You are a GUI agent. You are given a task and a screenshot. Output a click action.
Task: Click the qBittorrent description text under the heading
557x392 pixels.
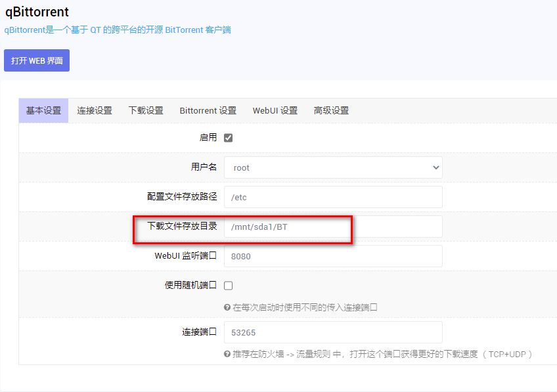(118, 30)
